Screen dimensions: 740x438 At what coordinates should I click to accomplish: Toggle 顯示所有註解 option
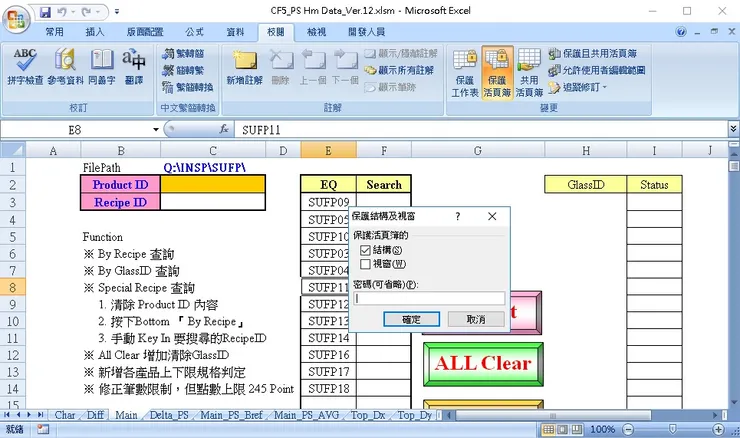(x=399, y=70)
